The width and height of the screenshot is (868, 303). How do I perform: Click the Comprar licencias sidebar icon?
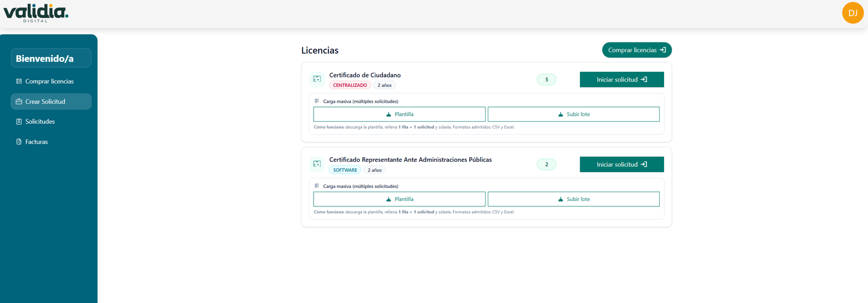[x=19, y=81]
